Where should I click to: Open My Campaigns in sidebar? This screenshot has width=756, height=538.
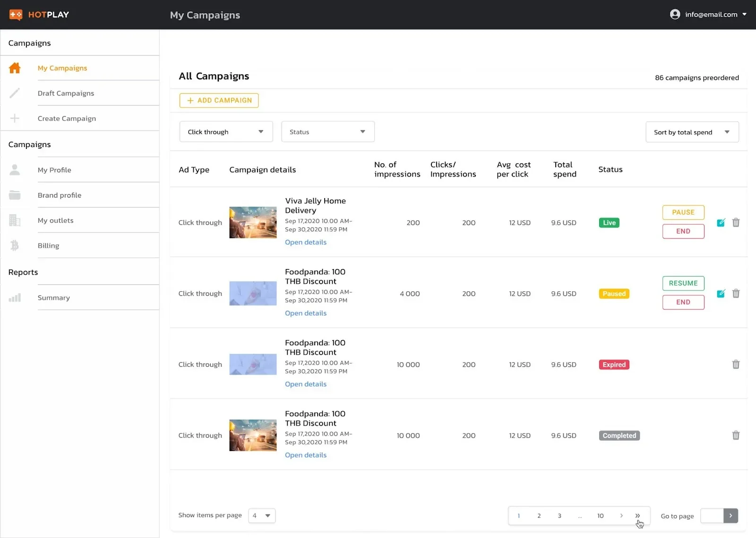(62, 68)
